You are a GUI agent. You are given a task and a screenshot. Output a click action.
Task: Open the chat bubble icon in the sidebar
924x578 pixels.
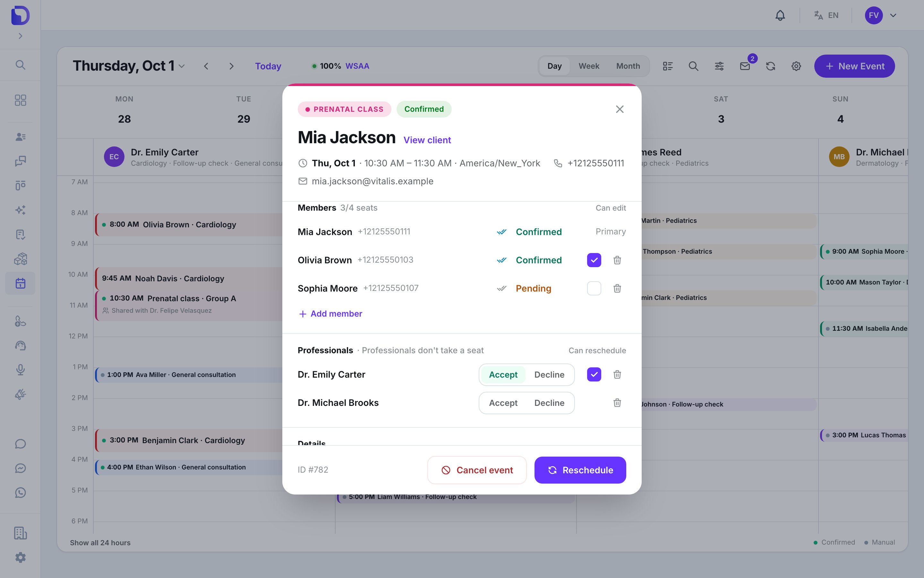20,444
